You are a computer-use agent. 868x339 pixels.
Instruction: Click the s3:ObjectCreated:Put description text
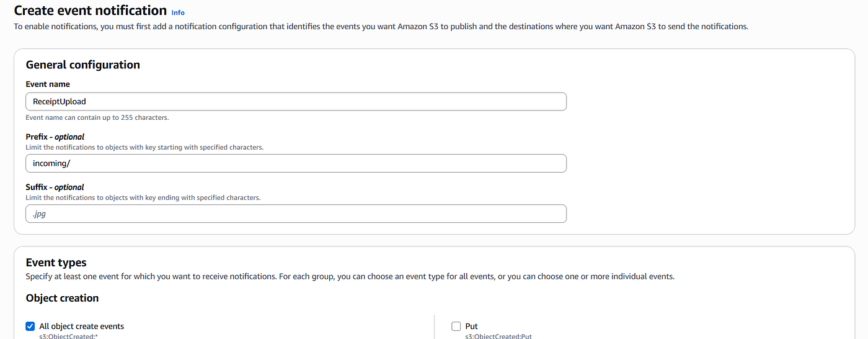[x=498, y=336]
